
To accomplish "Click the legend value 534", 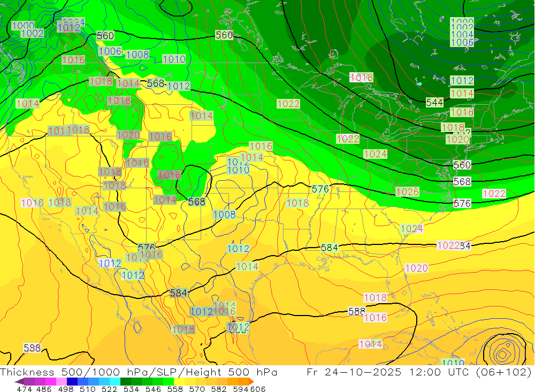I will click(132, 389).
